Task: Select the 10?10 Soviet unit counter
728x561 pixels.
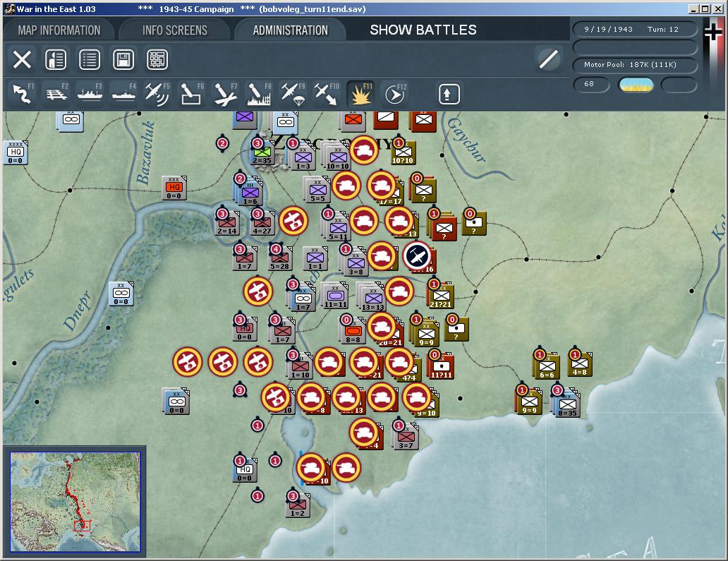Action: coord(403,152)
